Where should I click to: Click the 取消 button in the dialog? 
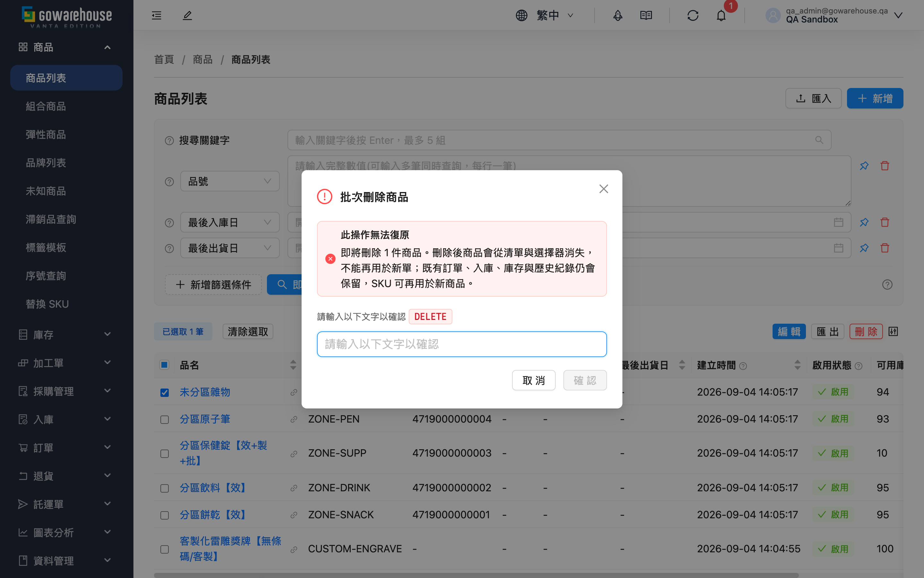click(x=534, y=381)
